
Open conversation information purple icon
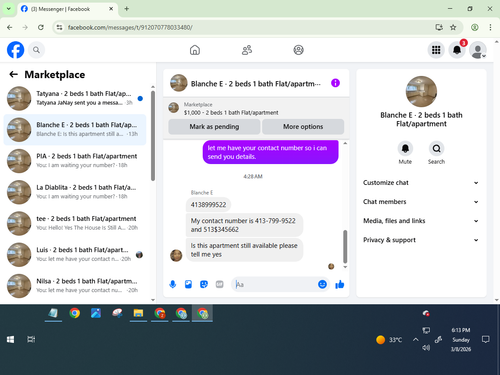coord(335,83)
